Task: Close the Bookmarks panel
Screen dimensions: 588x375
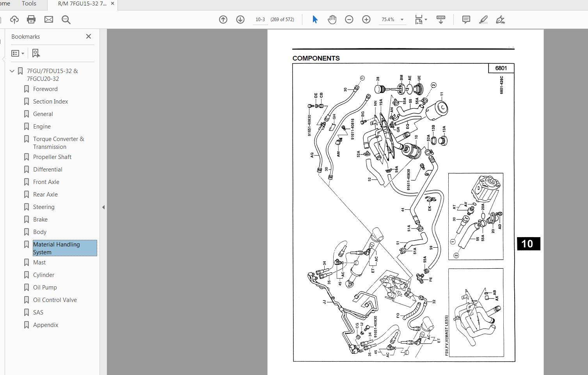Action: pyautogui.click(x=89, y=36)
